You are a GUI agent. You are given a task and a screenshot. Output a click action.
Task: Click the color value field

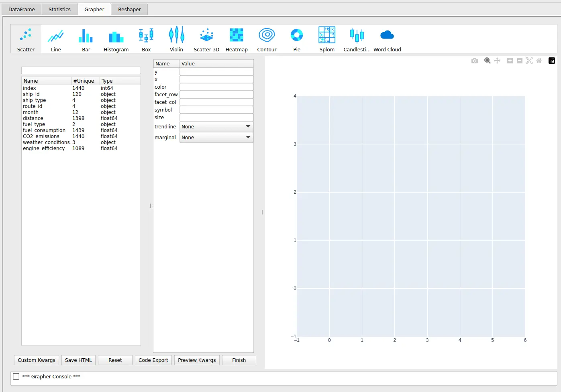pyautogui.click(x=216, y=87)
